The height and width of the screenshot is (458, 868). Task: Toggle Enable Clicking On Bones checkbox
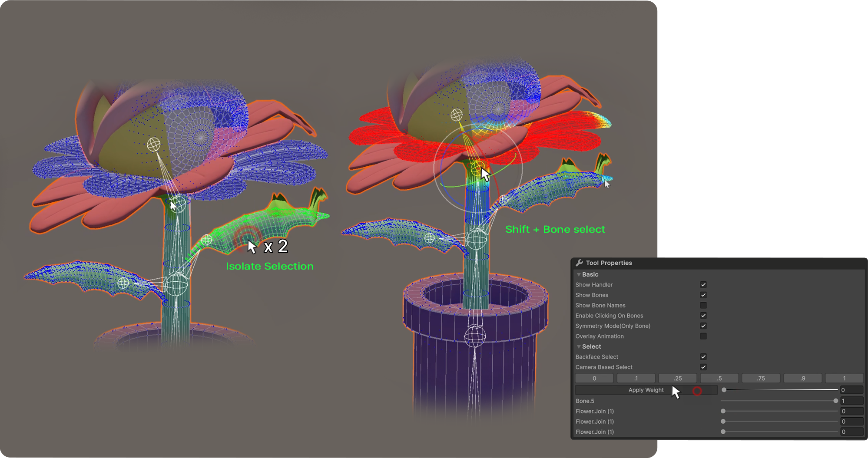pyautogui.click(x=703, y=316)
